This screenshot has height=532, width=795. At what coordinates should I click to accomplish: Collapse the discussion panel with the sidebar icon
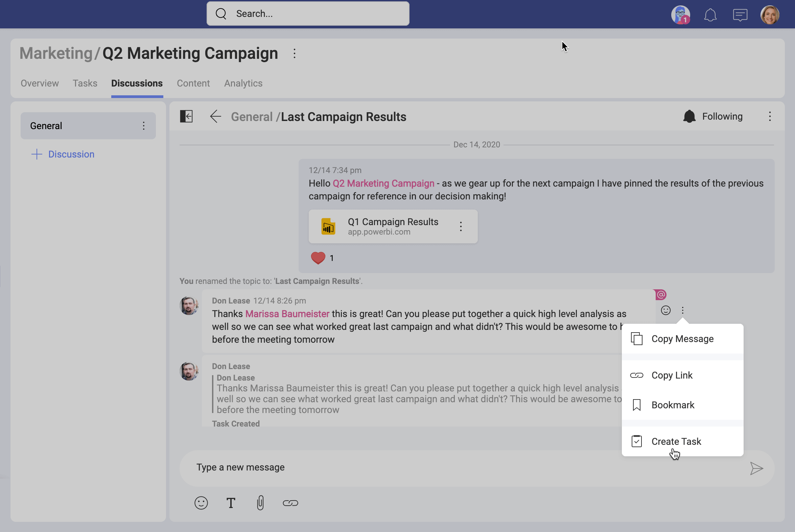point(186,116)
